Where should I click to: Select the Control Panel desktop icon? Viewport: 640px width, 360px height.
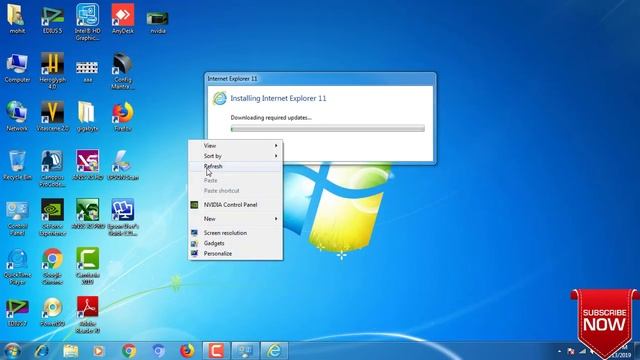tap(17, 218)
